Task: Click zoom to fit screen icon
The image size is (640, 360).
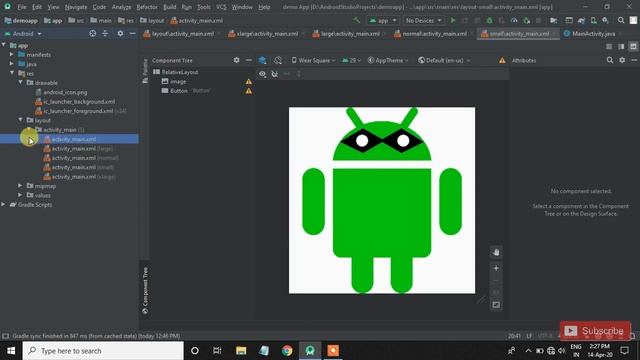Action: pyautogui.click(x=496, y=305)
